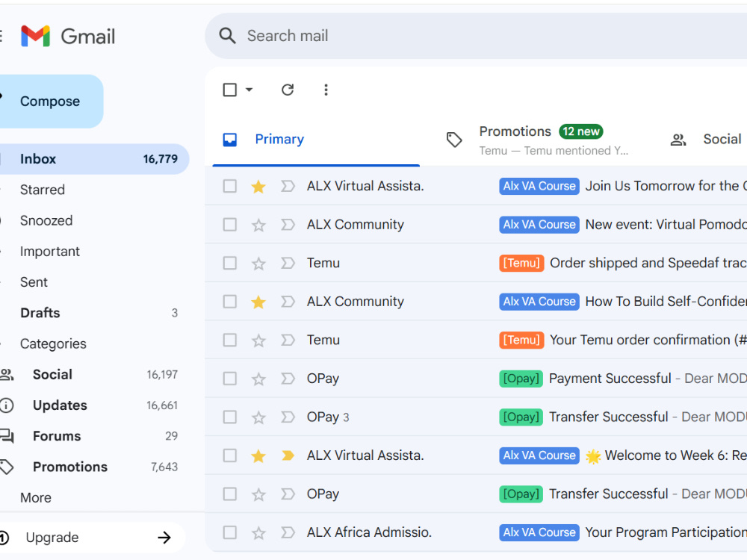The image size is (747, 560).
Task: Check the OPay Payment Successful email
Action: pos(229,379)
